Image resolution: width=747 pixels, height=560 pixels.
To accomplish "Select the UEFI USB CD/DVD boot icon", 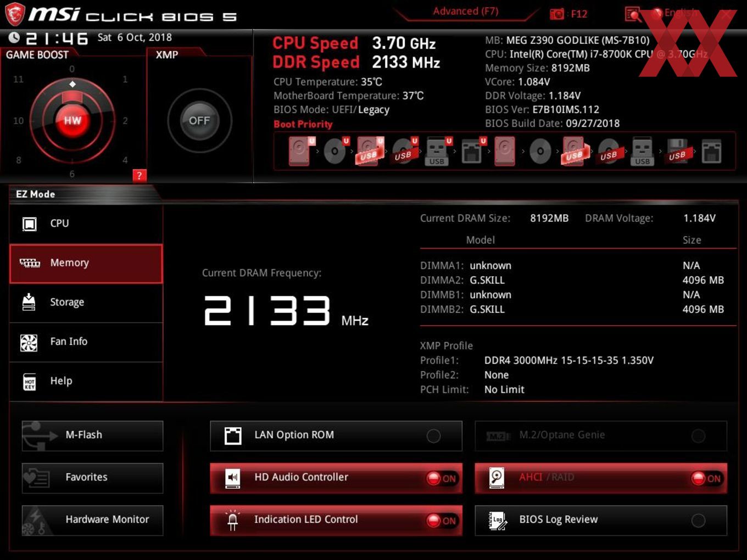I will pos(404,151).
